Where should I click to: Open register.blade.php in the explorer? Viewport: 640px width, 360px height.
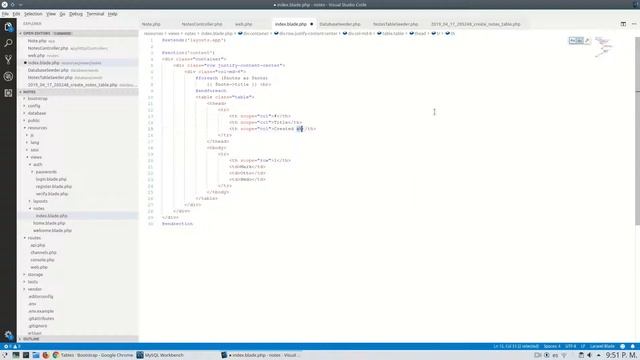point(53,187)
